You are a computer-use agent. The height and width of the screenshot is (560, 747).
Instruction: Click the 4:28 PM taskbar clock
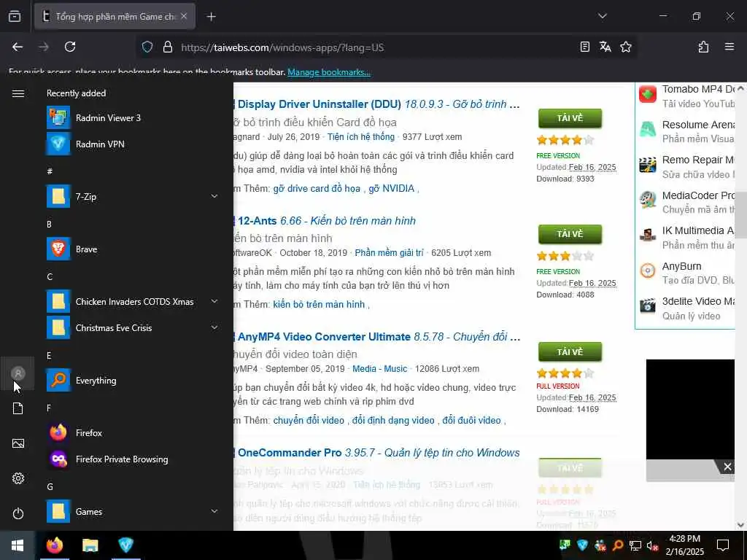[x=684, y=545]
